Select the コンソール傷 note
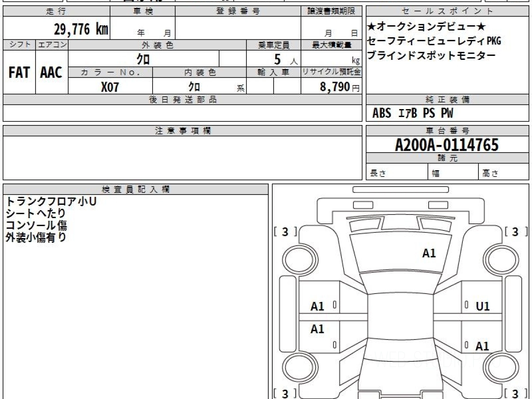532x399 pixels. pos(36,225)
